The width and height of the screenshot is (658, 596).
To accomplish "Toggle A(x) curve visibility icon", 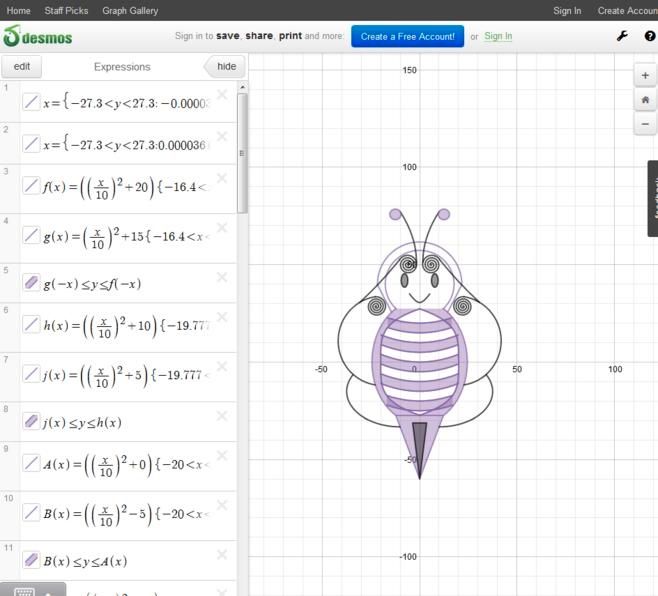I will (31, 463).
